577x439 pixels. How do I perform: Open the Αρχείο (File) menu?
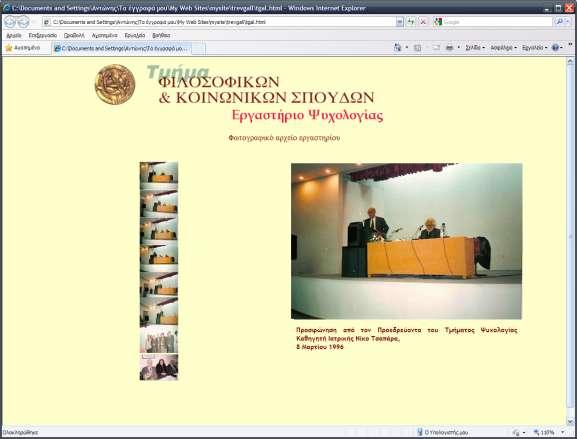(x=14, y=35)
